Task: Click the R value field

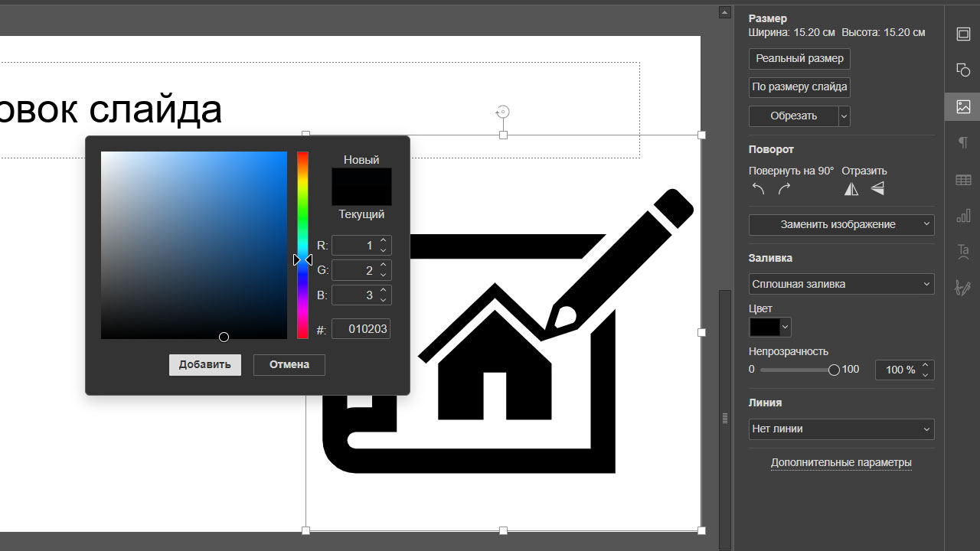Action: pos(354,246)
